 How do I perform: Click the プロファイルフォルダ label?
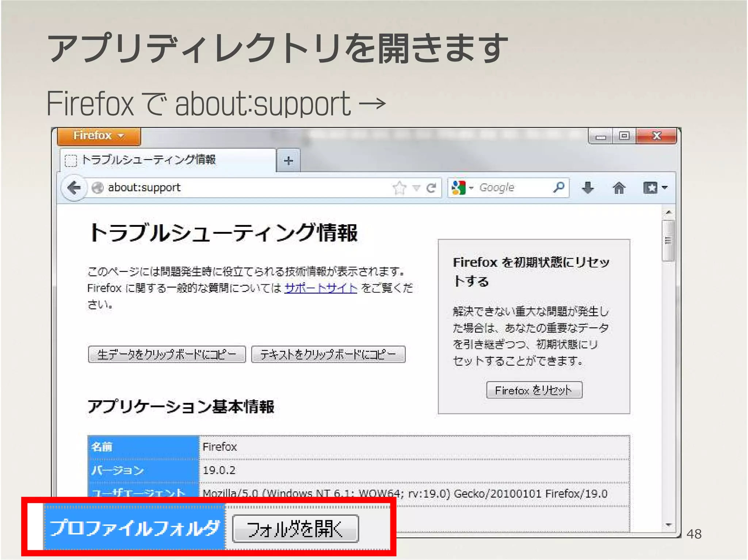[x=134, y=528]
